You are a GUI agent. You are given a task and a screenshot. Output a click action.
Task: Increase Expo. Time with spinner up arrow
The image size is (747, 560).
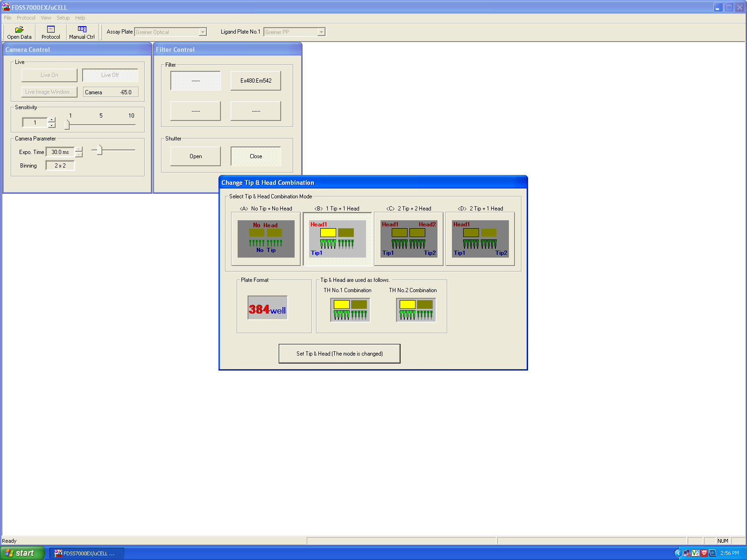click(79, 149)
